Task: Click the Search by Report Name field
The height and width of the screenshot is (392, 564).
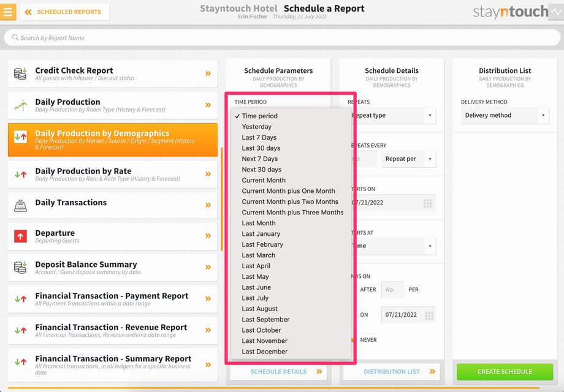Action: coord(282,38)
